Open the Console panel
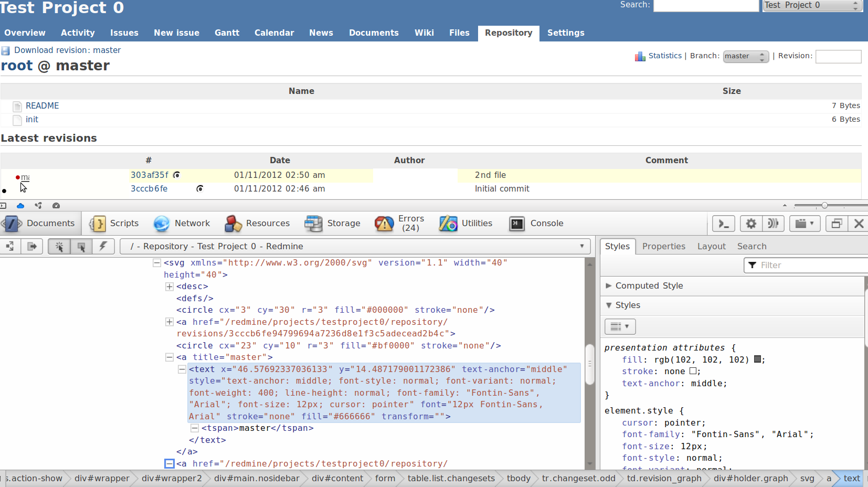 (536, 224)
